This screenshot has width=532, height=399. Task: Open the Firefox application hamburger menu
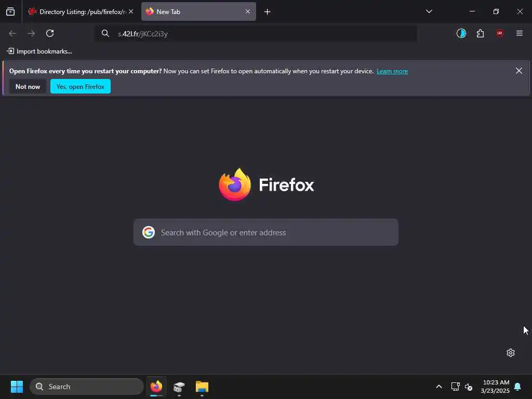coord(519,33)
